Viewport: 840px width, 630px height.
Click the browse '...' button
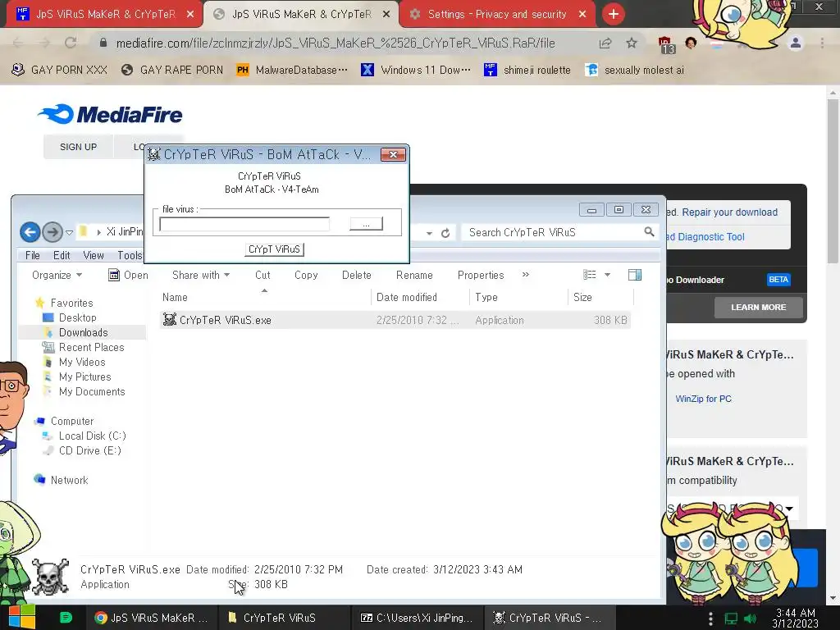[x=367, y=224]
